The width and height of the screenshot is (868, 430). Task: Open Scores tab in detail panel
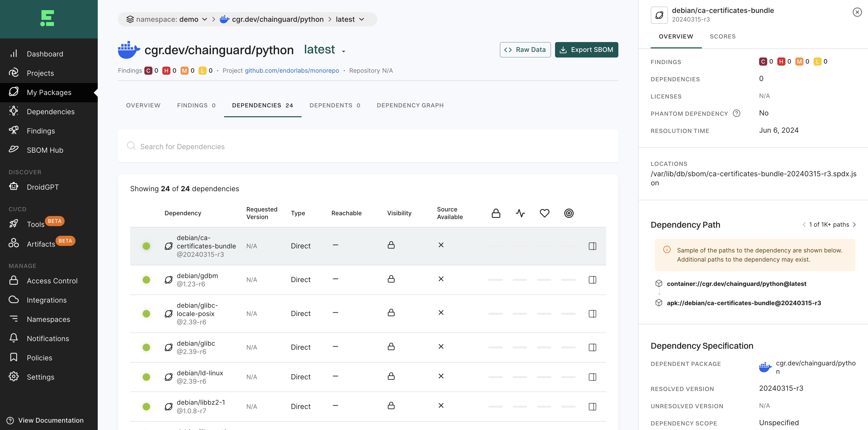tap(722, 36)
